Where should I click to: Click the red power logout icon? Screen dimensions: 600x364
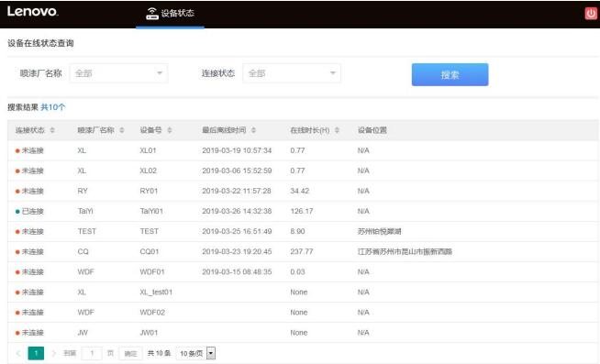pyautogui.click(x=591, y=14)
